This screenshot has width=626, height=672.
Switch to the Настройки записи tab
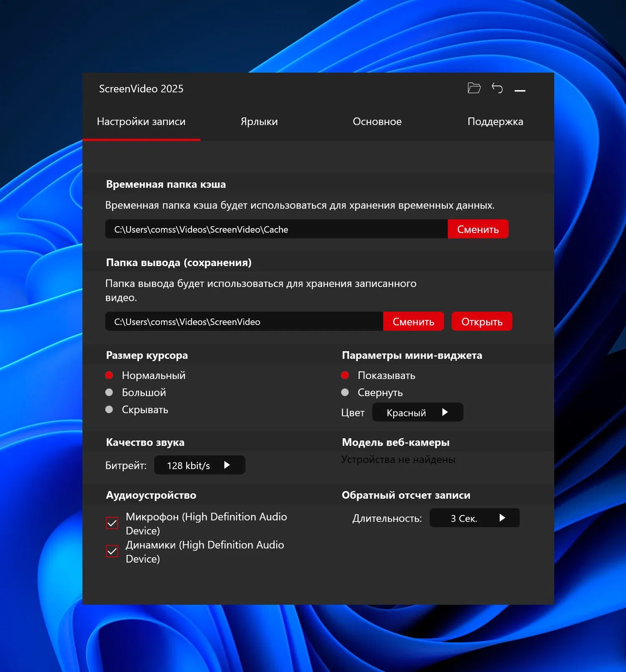pos(141,122)
